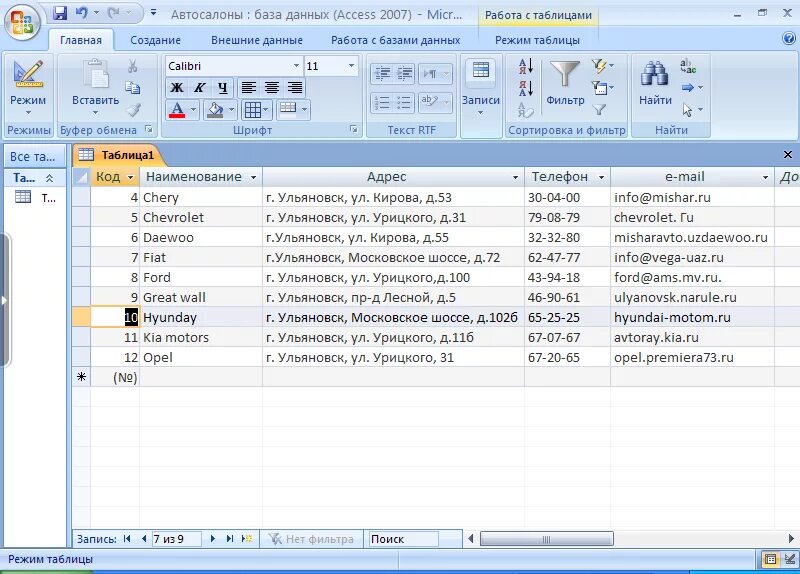Screen dimensions: 800x574
Task: Switch to the Главная ribbon tab
Action: point(81,40)
